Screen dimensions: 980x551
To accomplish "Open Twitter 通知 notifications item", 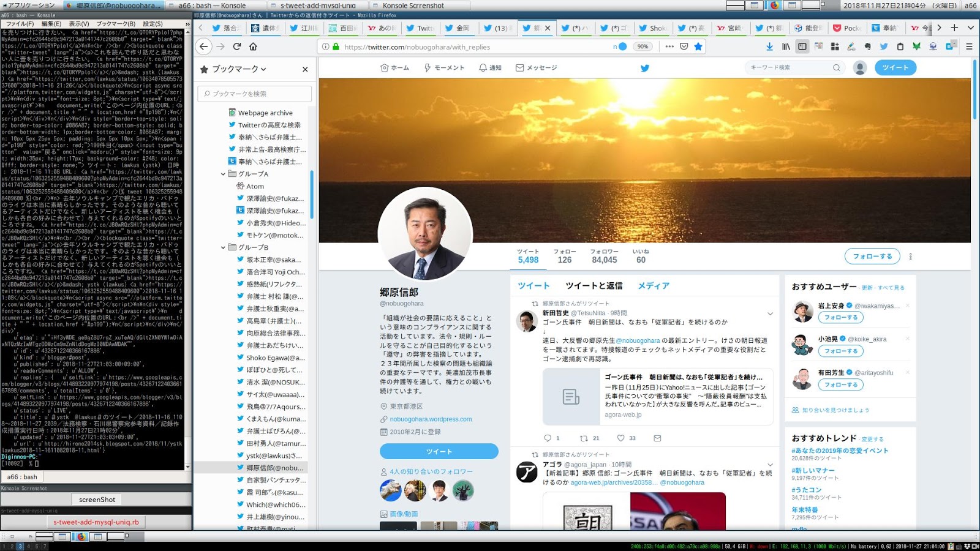I will [490, 68].
